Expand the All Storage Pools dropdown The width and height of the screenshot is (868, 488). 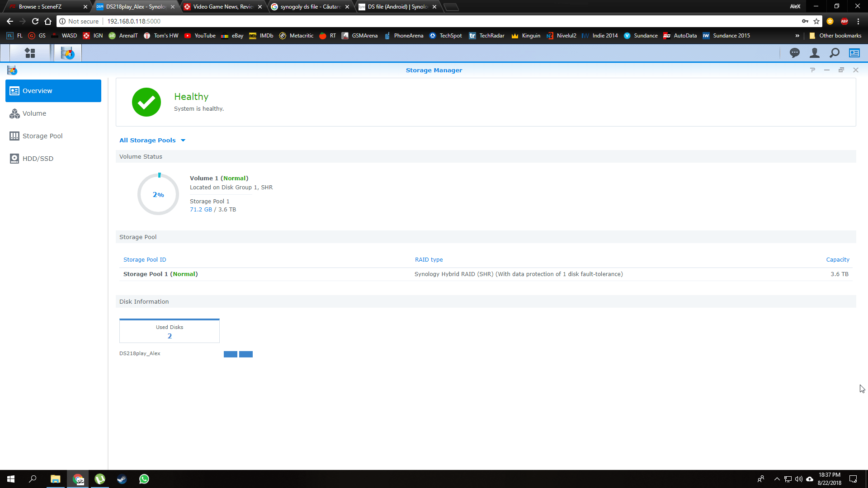pyautogui.click(x=152, y=140)
